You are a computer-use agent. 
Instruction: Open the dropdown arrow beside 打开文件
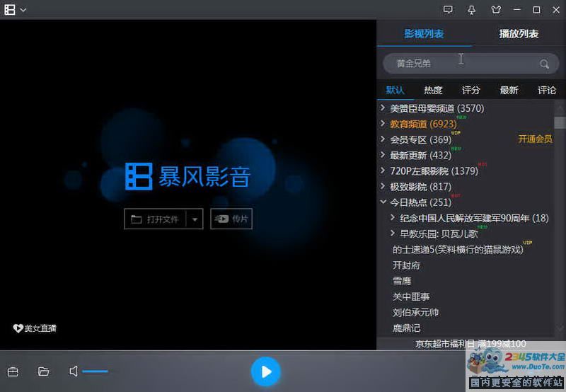195,219
